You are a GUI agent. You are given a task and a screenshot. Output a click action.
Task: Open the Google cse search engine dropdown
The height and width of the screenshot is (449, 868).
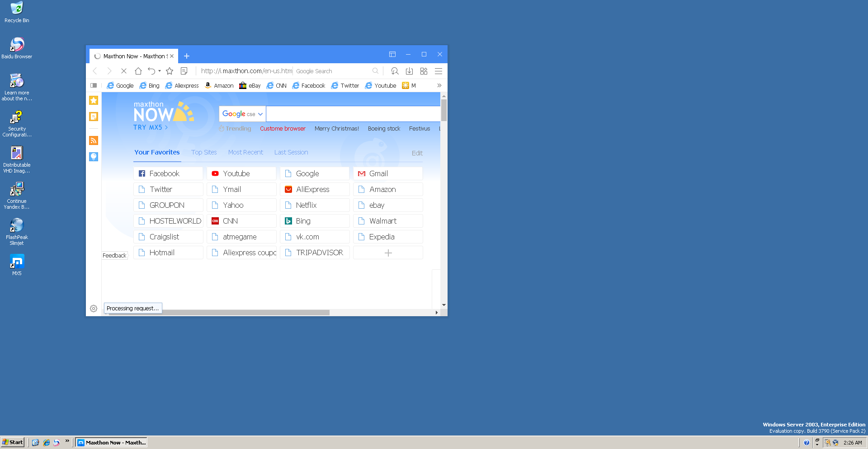242,114
